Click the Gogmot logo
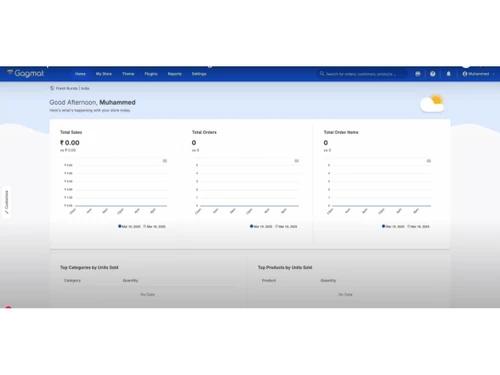This screenshot has width=500, height=375. pyautogui.click(x=26, y=73)
